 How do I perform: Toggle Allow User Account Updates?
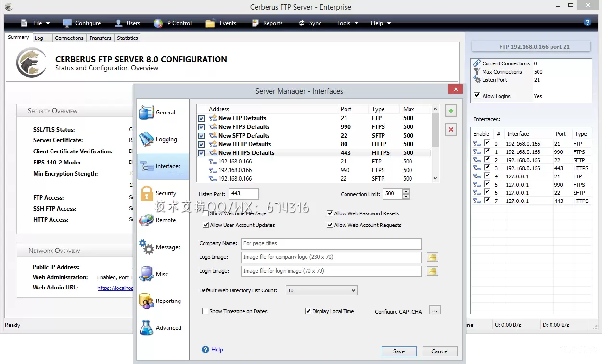point(206,225)
